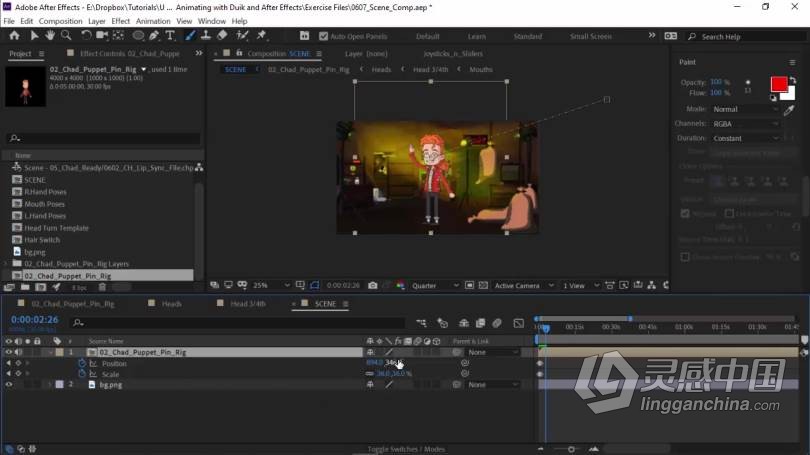Open the Animation menu
The width and height of the screenshot is (810, 455).
(x=153, y=21)
